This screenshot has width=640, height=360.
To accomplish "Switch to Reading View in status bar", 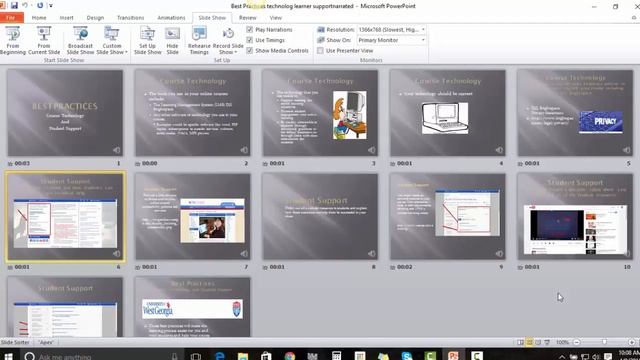I will coord(538,342).
